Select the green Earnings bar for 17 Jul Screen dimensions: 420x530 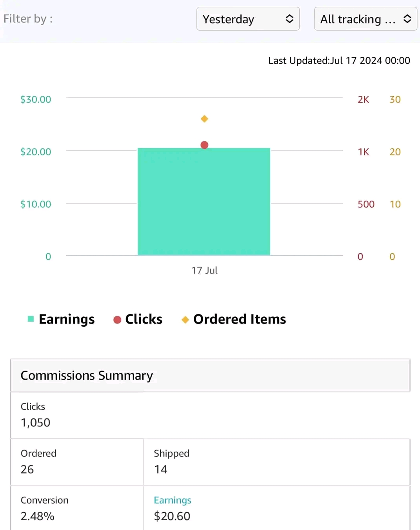point(204,200)
